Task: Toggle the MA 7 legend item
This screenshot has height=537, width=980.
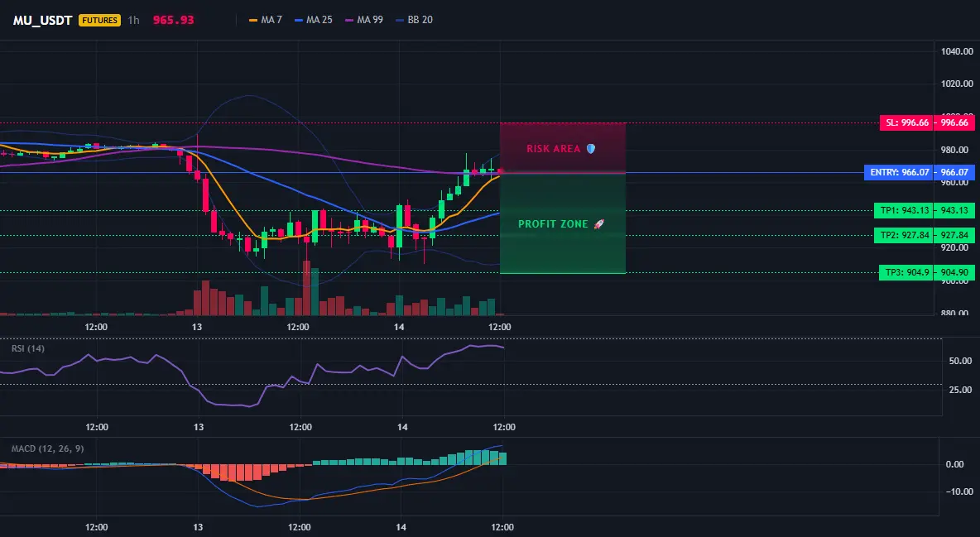Action: (x=266, y=20)
